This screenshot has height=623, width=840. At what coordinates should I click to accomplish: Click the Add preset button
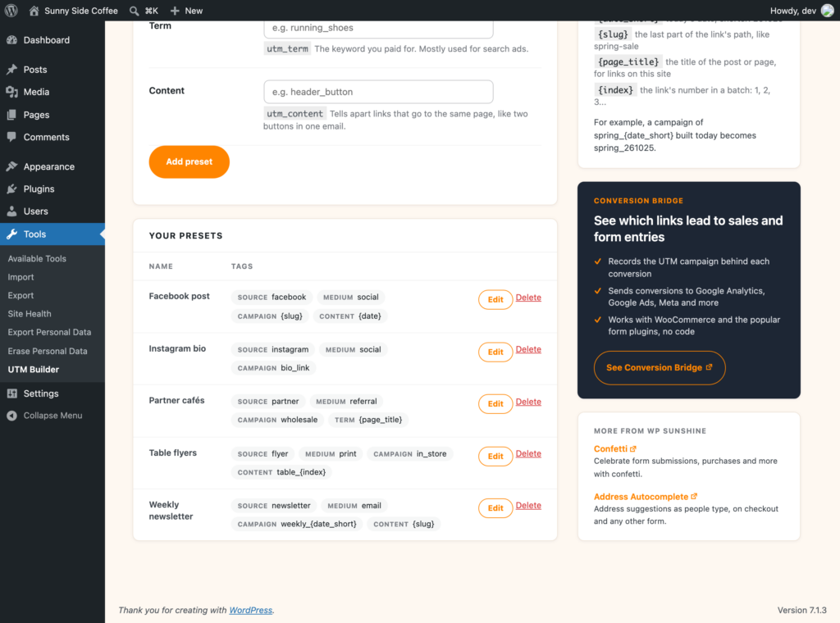[189, 161]
